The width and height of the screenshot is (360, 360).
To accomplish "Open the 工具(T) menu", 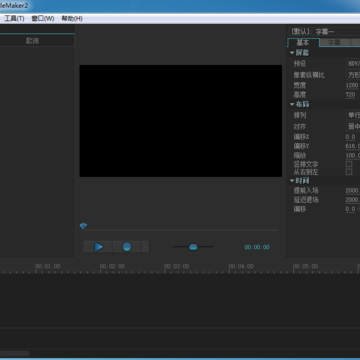I will (14, 18).
